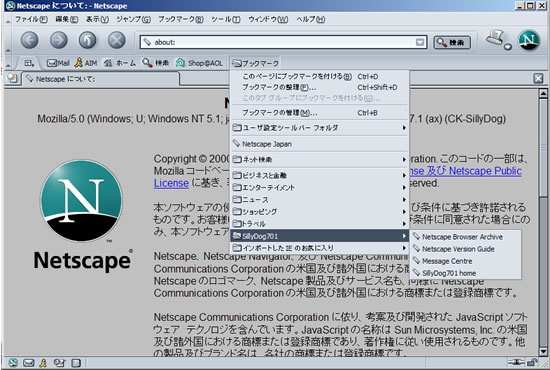Expand the ビジネスと金融 bookmark folder
This screenshot has height=370, width=550.
[320, 175]
